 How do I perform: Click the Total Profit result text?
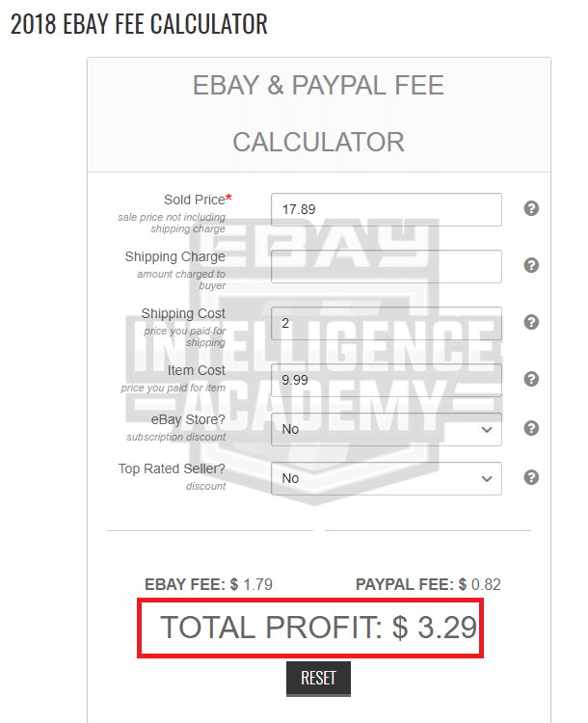(x=318, y=628)
